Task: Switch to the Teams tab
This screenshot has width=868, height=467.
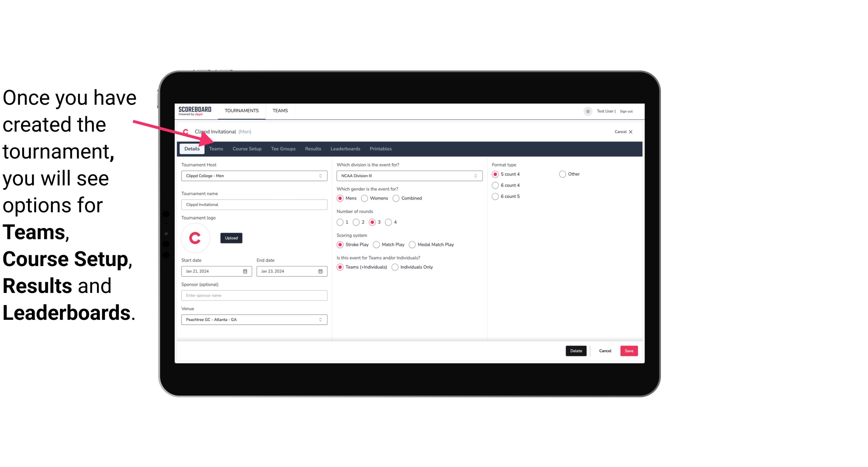Action: pos(215,148)
